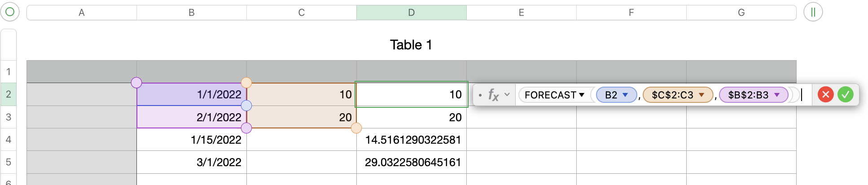The image size is (868, 185).
Task: Click cell containing 14.5161290322581
Action: (412, 140)
